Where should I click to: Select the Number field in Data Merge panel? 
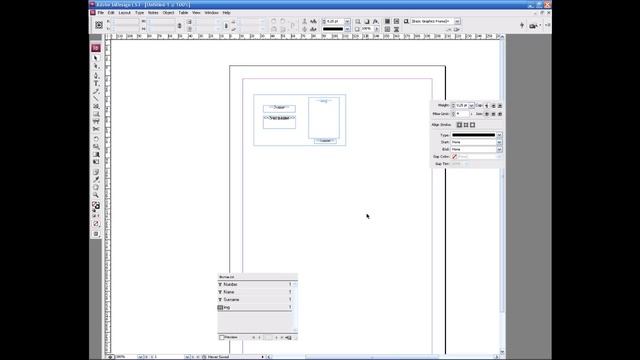coord(255,284)
